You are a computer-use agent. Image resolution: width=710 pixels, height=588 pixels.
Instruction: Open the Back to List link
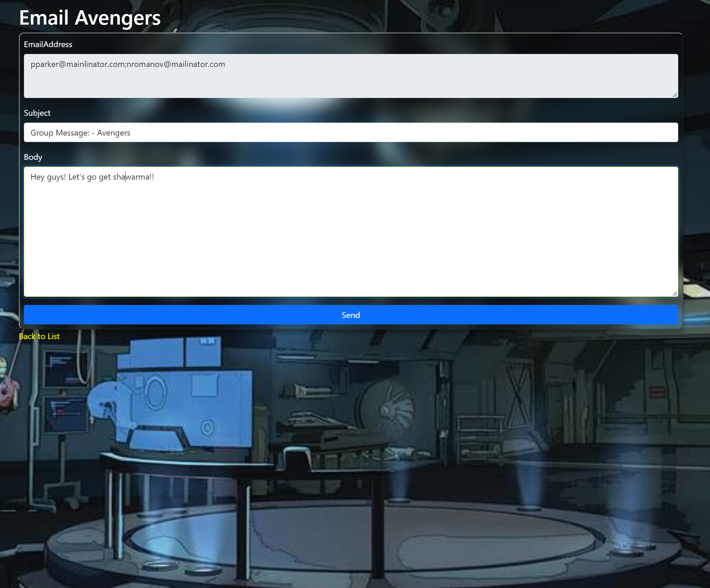pos(39,336)
